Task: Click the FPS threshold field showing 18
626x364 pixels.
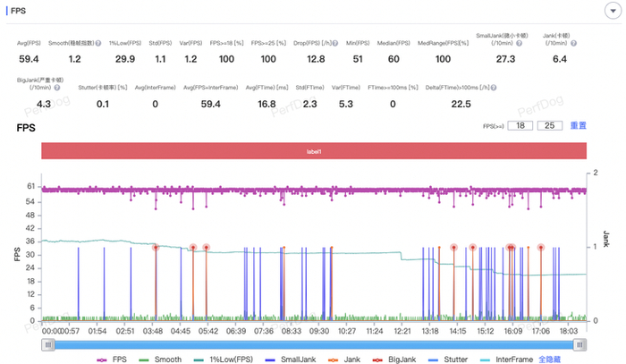Action: click(x=520, y=126)
